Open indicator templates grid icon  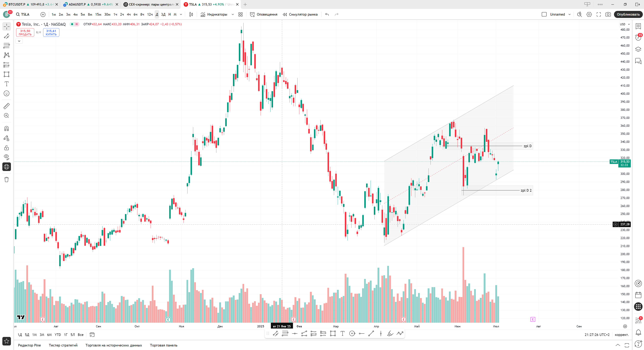click(x=240, y=14)
